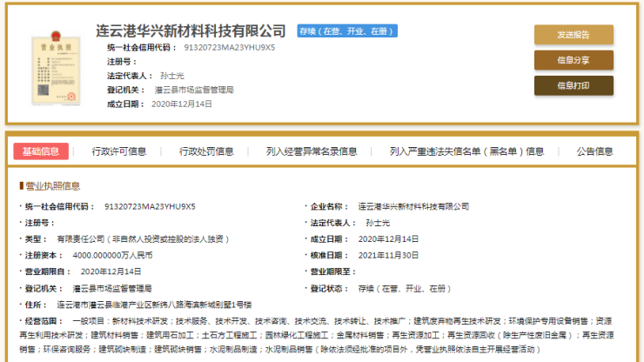Screen dimensions: 644x362
Task: Go to the 列入严重违法失信名单（黑名单）信息 tab
Action: [466, 151]
